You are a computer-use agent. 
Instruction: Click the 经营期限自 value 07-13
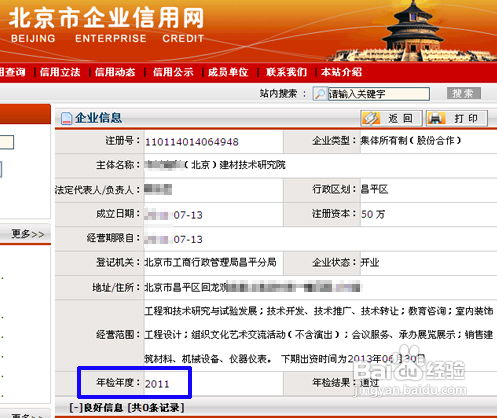pos(188,239)
